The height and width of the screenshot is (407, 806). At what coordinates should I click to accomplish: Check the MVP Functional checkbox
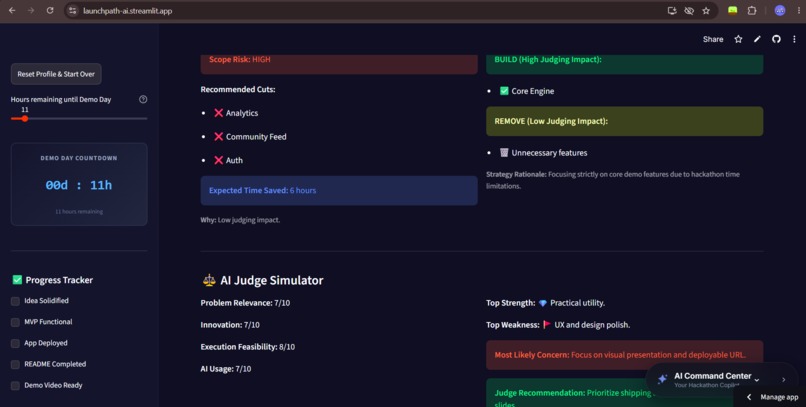coord(15,322)
